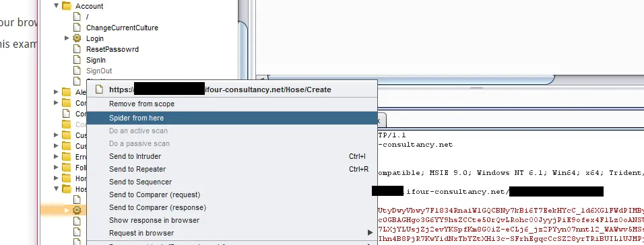Select the Login label in the tree

(95, 38)
